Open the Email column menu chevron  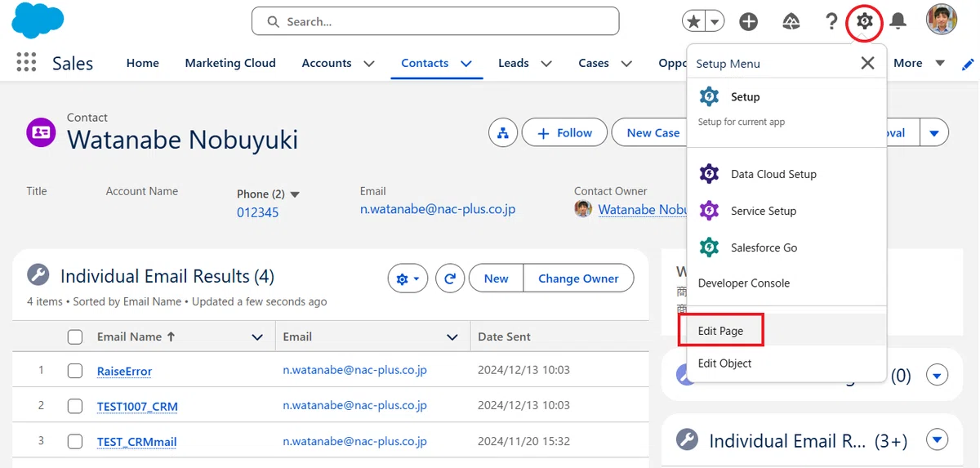[452, 337]
